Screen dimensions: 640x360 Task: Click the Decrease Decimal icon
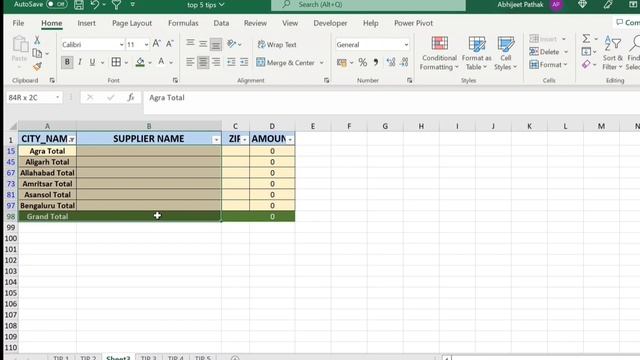pos(404,62)
